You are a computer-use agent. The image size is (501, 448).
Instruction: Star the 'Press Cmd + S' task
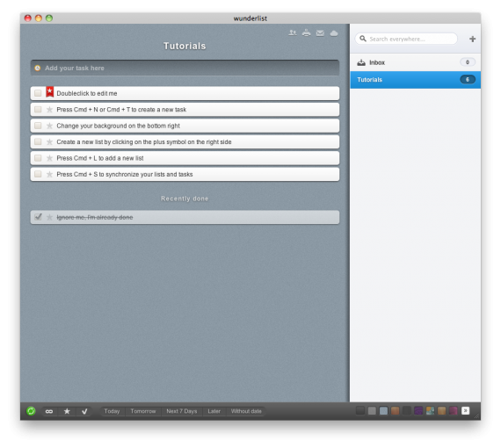49,174
